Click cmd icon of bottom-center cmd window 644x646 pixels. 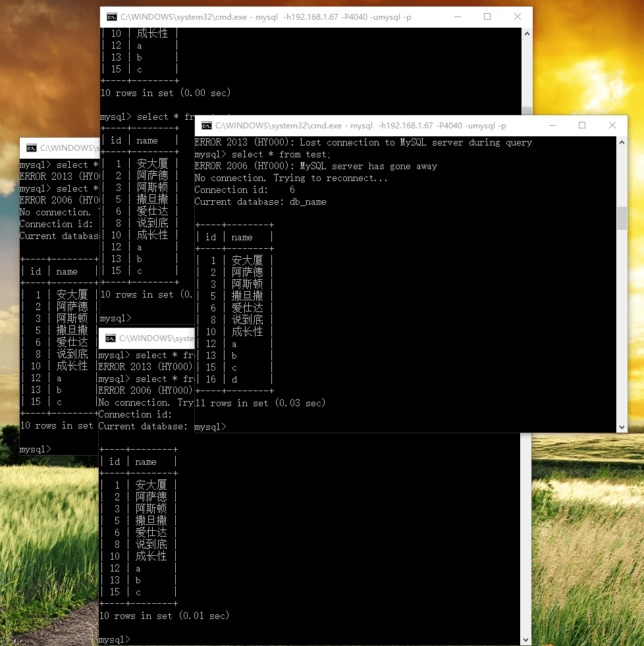pos(111,338)
